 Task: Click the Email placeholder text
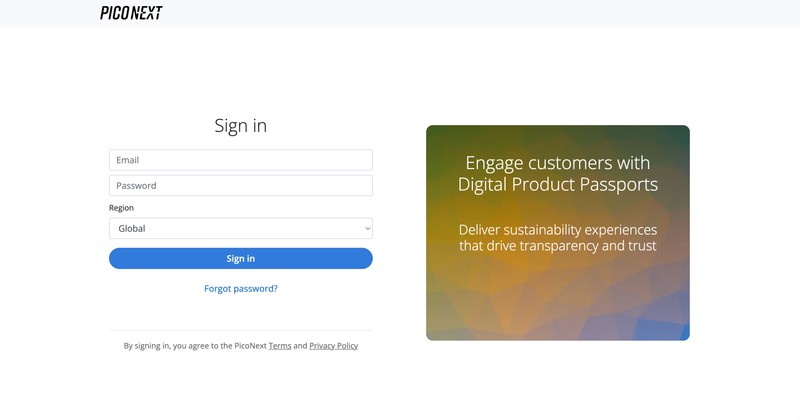point(127,160)
